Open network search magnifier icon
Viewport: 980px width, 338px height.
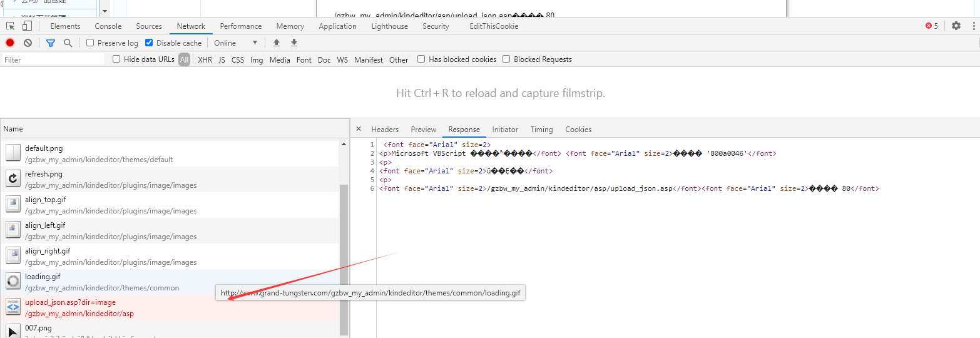pos(68,43)
